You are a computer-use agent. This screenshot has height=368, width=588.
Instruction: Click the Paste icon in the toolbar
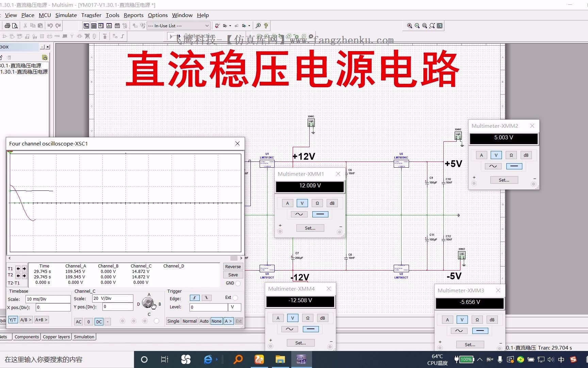point(40,26)
